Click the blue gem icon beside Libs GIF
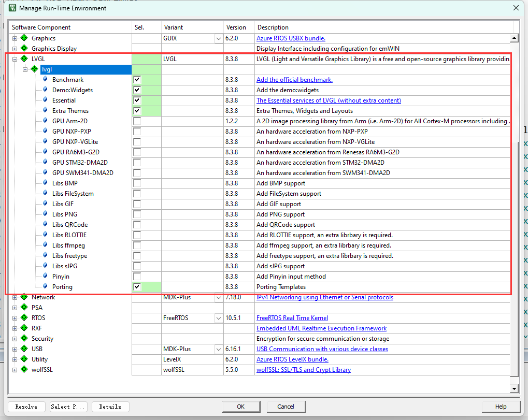The width and height of the screenshot is (528, 420). (45, 204)
